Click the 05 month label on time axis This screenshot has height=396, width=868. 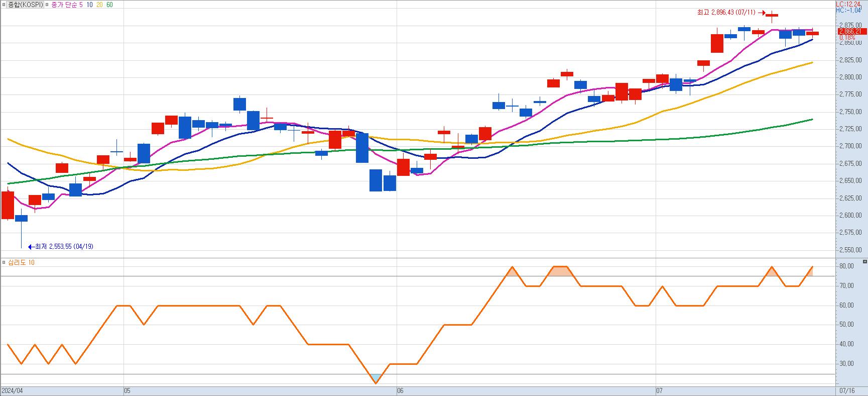128,390
